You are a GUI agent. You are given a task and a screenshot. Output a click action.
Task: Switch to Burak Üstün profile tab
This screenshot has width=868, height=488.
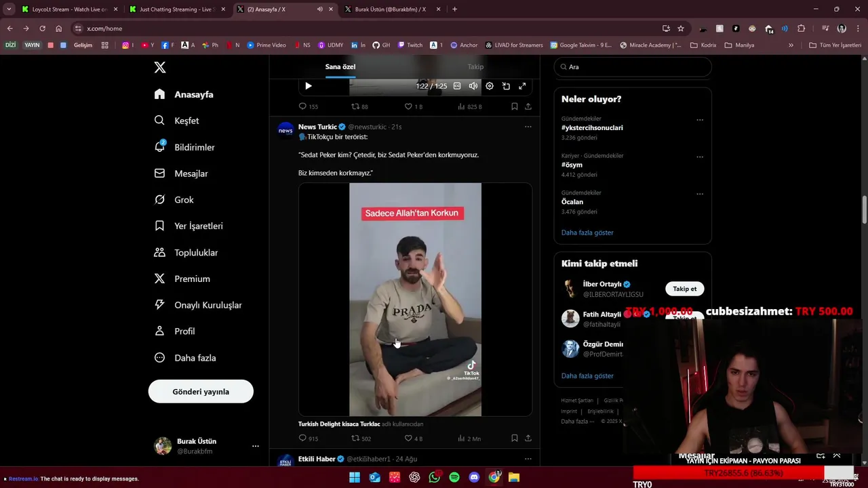coord(390,9)
